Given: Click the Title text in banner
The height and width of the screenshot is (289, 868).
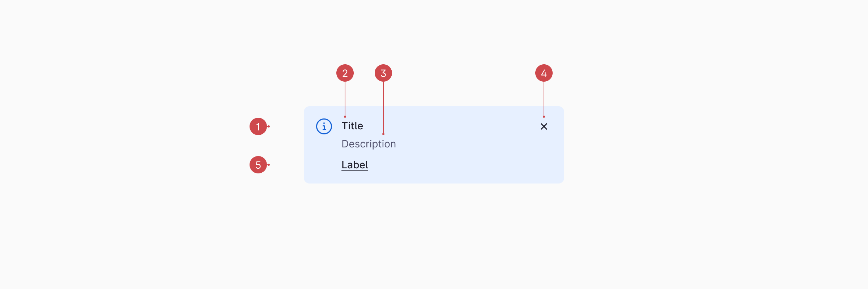Looking at the screenshot, I should click(352, 126).
